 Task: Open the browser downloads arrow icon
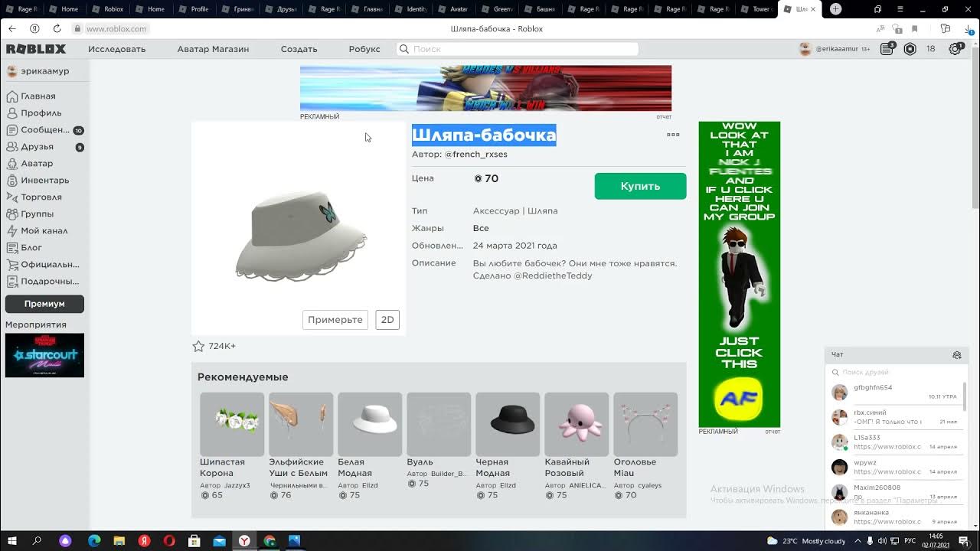pyautogui.click(x=969, y=28)
